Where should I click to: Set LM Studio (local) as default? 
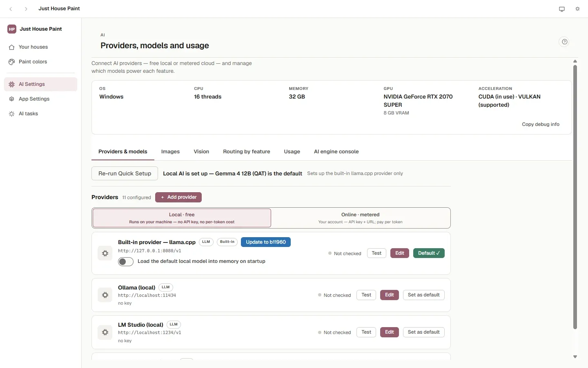pos(424,332)
